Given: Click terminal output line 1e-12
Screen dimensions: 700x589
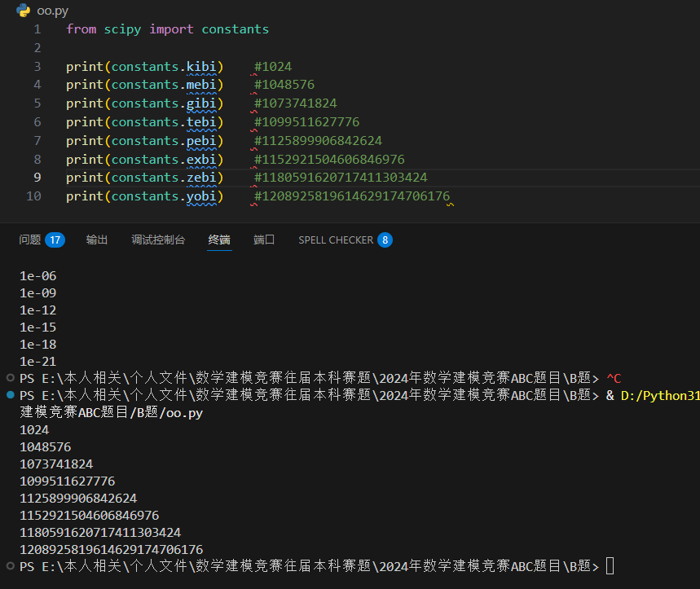Looking at the screenshot, I should click(38, 310).
